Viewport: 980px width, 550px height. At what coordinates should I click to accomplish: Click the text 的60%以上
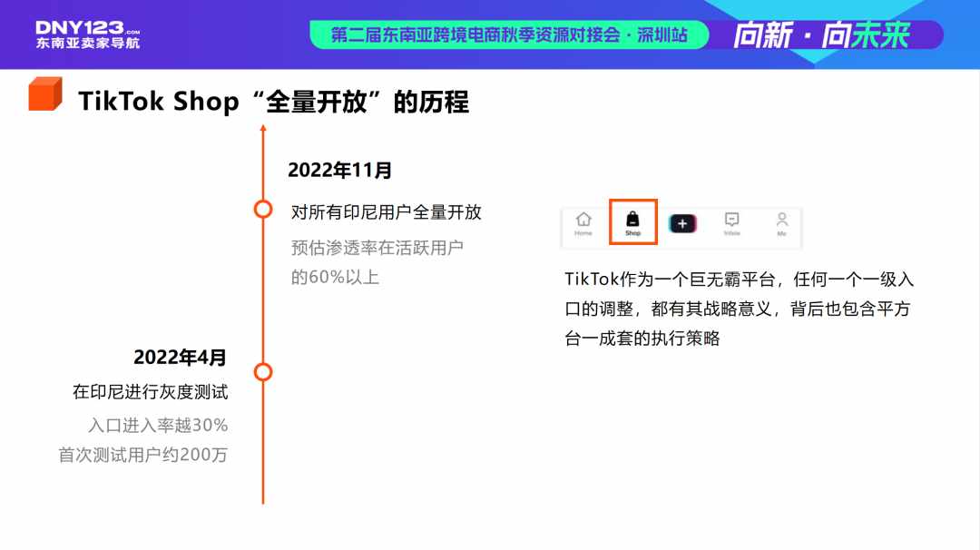click(335, 277)
